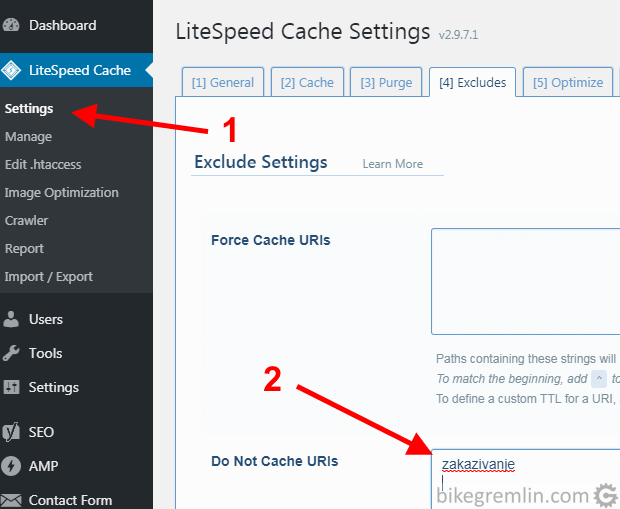Click the caret symbol in help text
The image size is (620, 509).
coord(599,379)
